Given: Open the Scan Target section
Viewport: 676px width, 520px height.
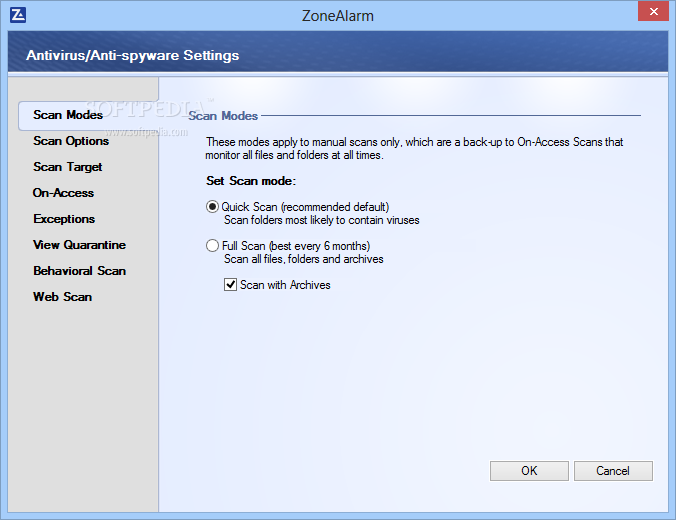Looking at the screenshot, I should point(68,167).
